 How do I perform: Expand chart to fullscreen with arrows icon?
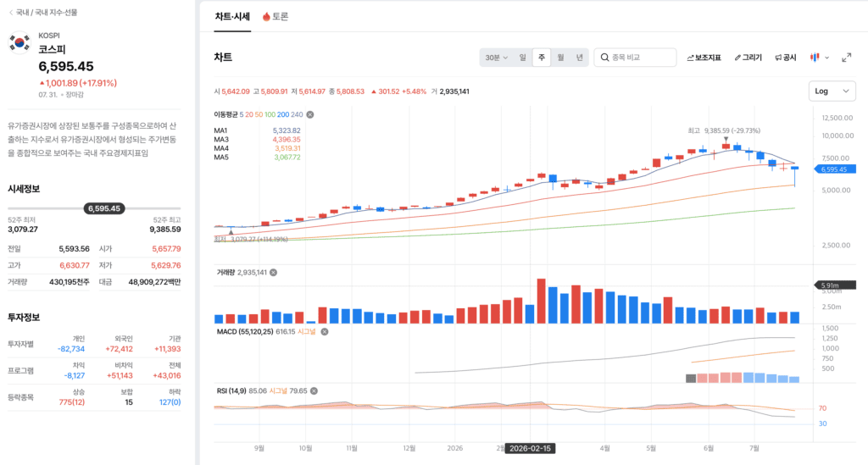(847, 58)
